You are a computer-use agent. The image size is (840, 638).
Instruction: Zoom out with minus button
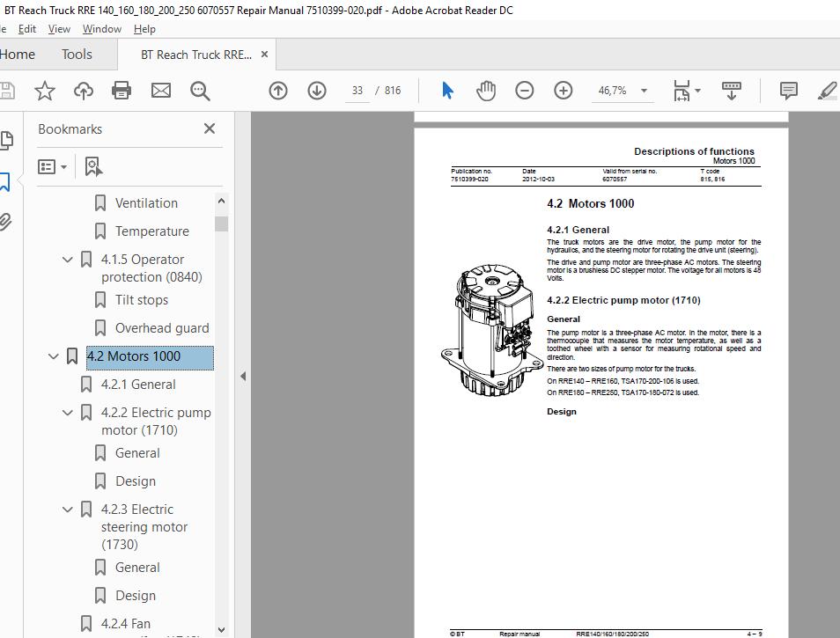click(x=525, y=91)
